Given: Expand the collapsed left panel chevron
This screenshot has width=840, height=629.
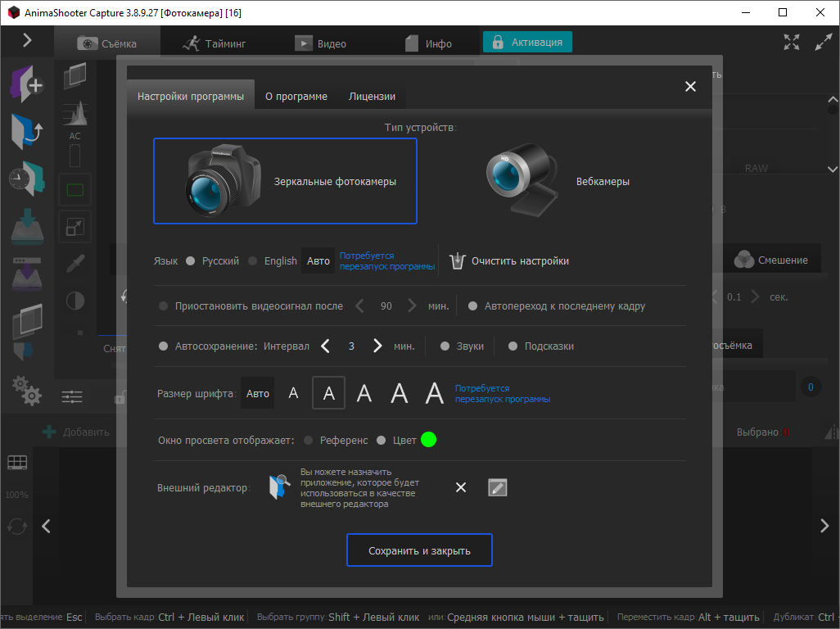Looking at the screenshot, I should coord(27,40).
